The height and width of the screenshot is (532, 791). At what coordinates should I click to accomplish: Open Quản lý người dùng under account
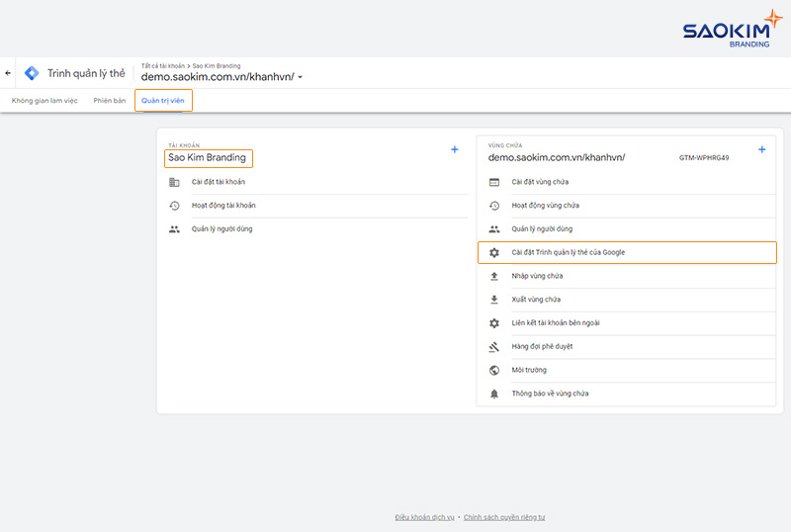pos(222,229)
